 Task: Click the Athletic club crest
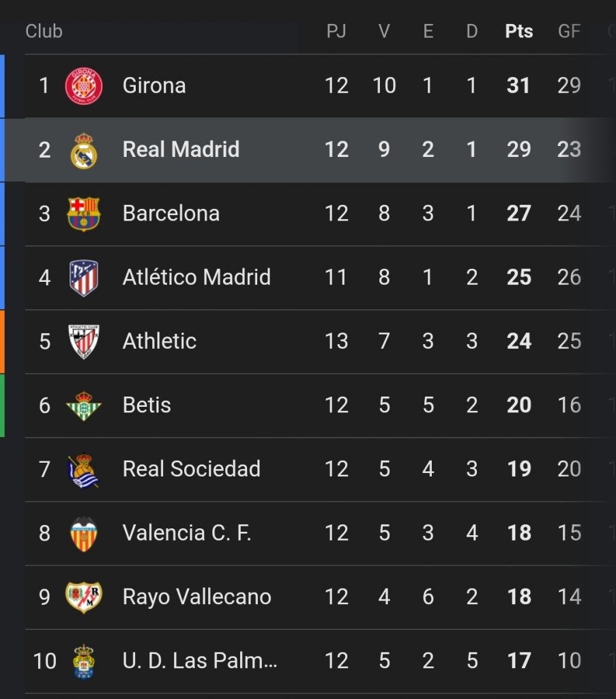point(84,342)
